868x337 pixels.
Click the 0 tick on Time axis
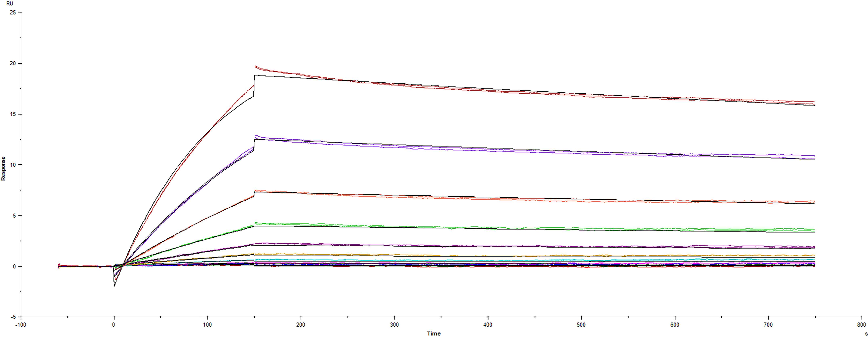(114, 325)
